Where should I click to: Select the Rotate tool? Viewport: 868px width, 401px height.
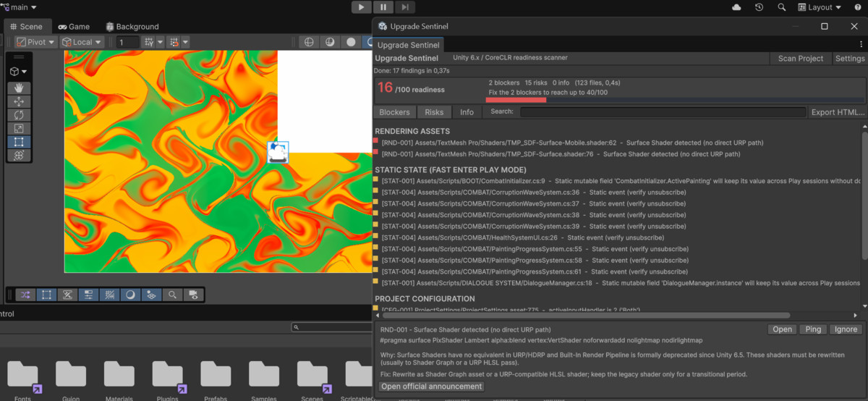pyautogui.click(x=19, y=115)
